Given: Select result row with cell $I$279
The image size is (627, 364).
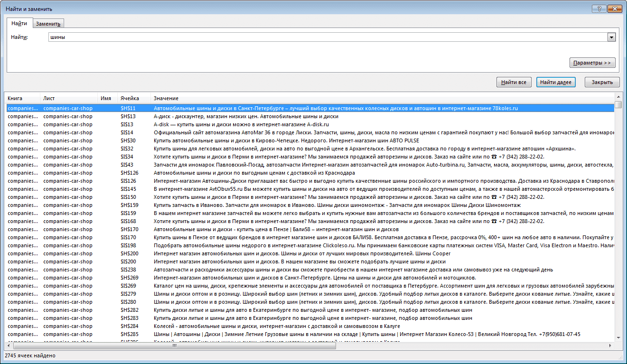Looking at the screenshot, I should [310, 294].
